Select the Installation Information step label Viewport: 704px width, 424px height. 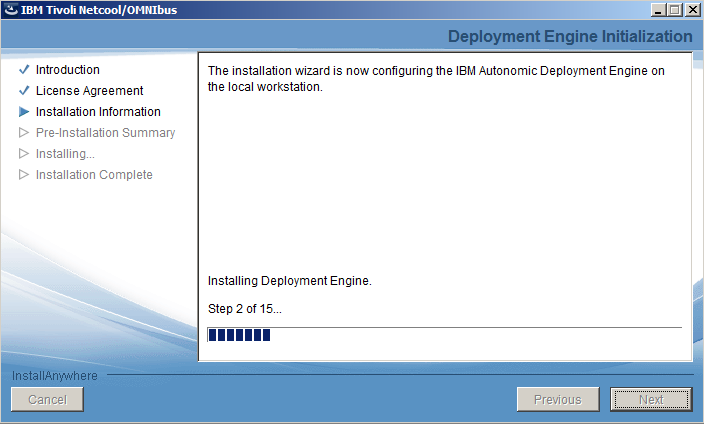click(x=98, y=112)
